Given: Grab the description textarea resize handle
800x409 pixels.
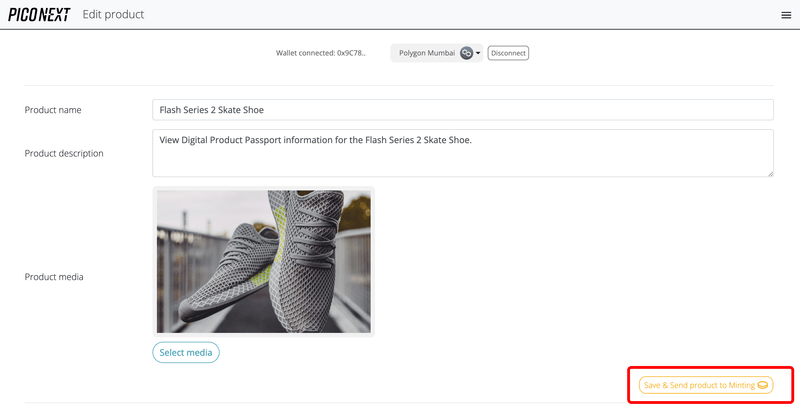Looking at the screenshot, I should click(x=769, y=173).
